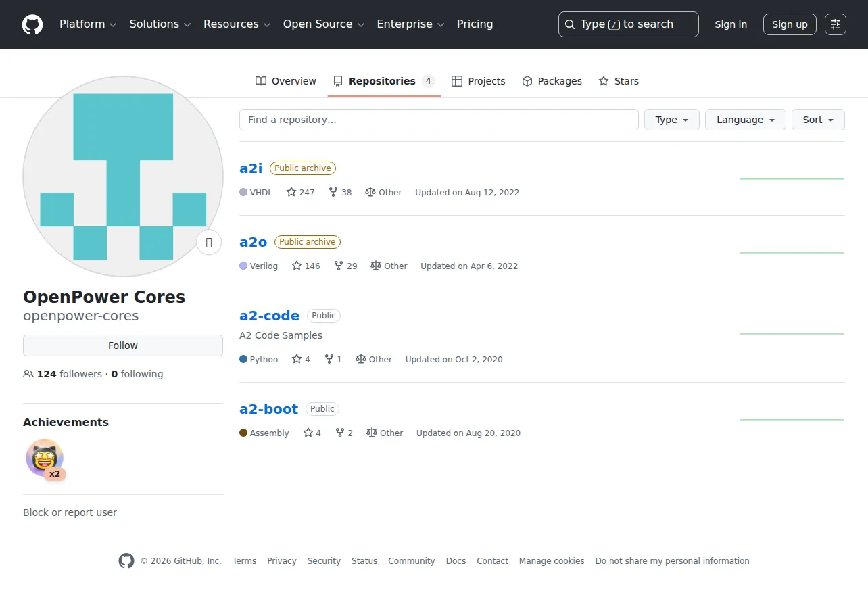The height and width of the screenshot is (597, 868).
Task: Click the fork count for a2-code
Action: point(333,360)
